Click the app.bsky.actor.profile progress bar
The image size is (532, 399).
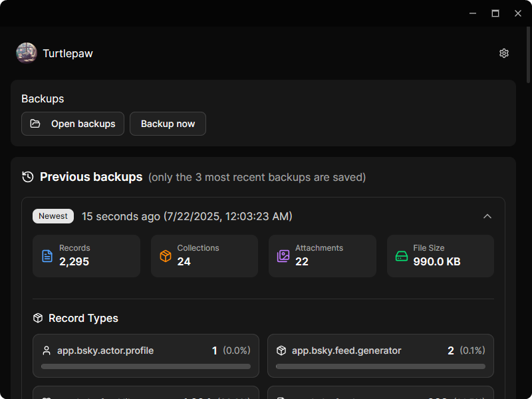tap(146, 366)
